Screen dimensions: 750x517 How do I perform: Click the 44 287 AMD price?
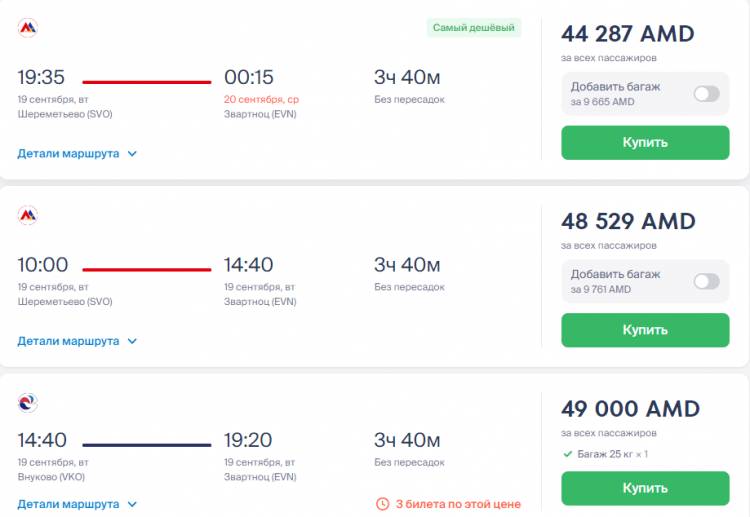coord(628,34)
